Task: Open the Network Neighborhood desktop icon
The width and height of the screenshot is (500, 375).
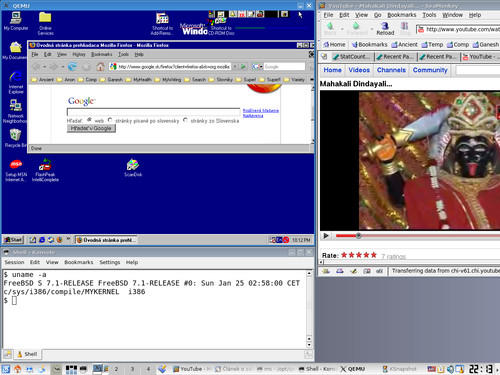Action: tap(15, 112)
